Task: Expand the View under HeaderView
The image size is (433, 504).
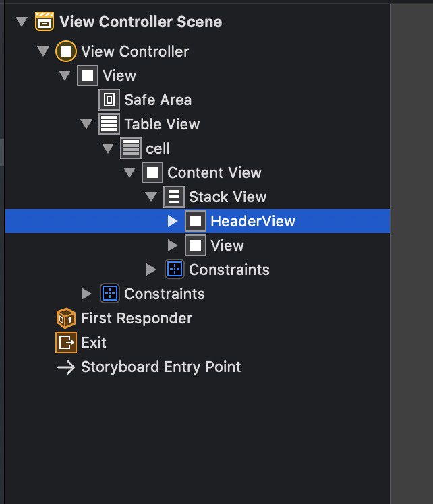Action: click(173, 245)
